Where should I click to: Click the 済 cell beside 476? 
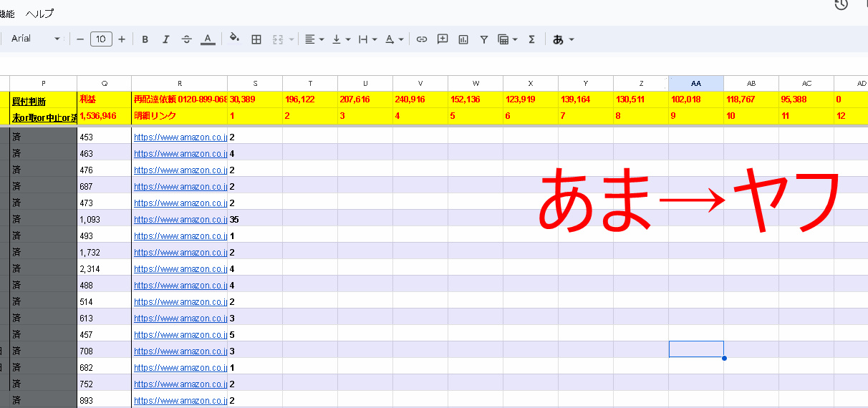pyautogui.click(x=43, y=170)
